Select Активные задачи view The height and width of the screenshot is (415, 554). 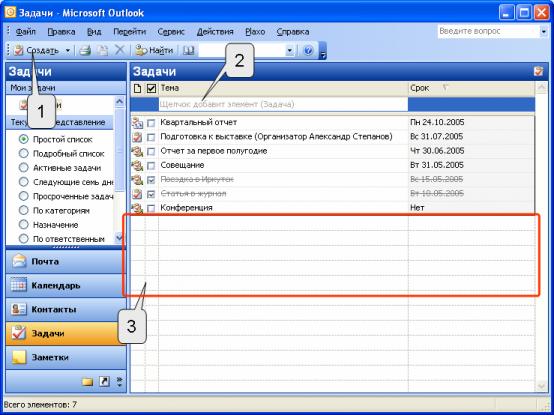[x=23, y=168]
